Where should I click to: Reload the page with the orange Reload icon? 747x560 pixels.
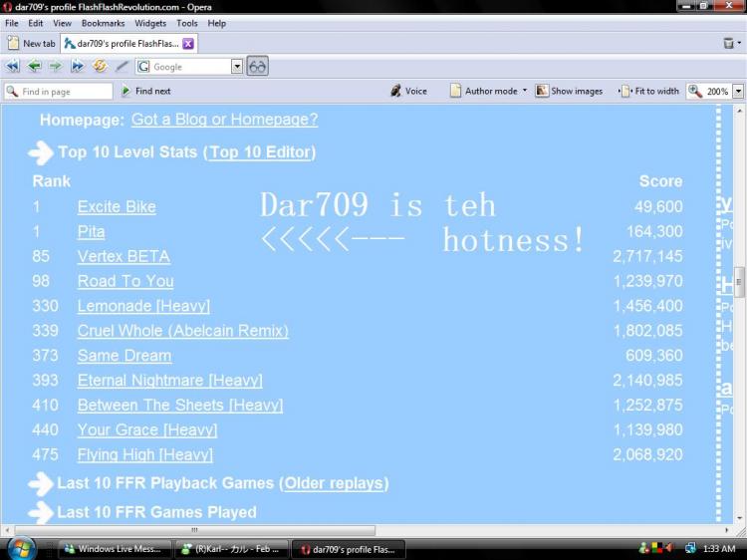[100, 67]
